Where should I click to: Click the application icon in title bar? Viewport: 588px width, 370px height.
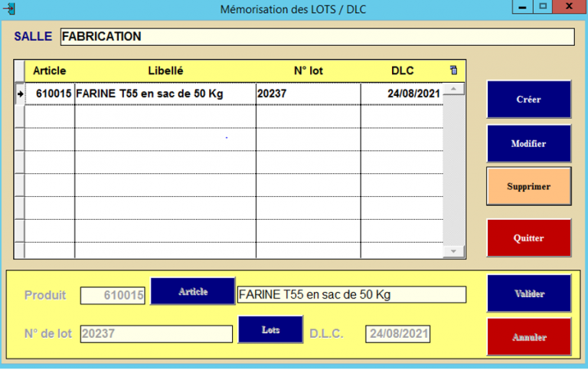(x=9, y=9)
